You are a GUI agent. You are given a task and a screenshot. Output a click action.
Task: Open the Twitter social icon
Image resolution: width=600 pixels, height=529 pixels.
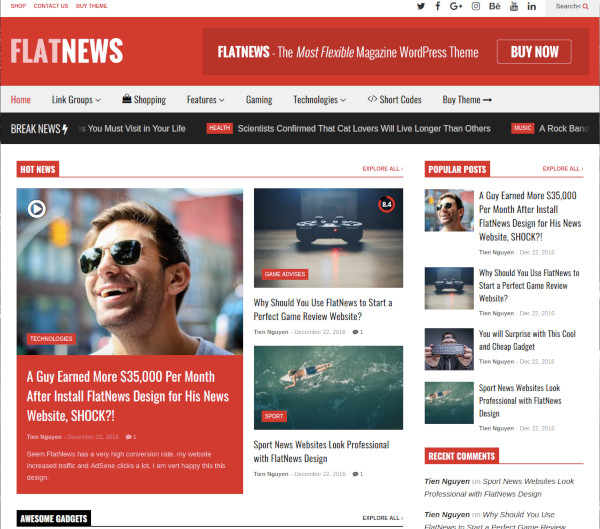421,6
